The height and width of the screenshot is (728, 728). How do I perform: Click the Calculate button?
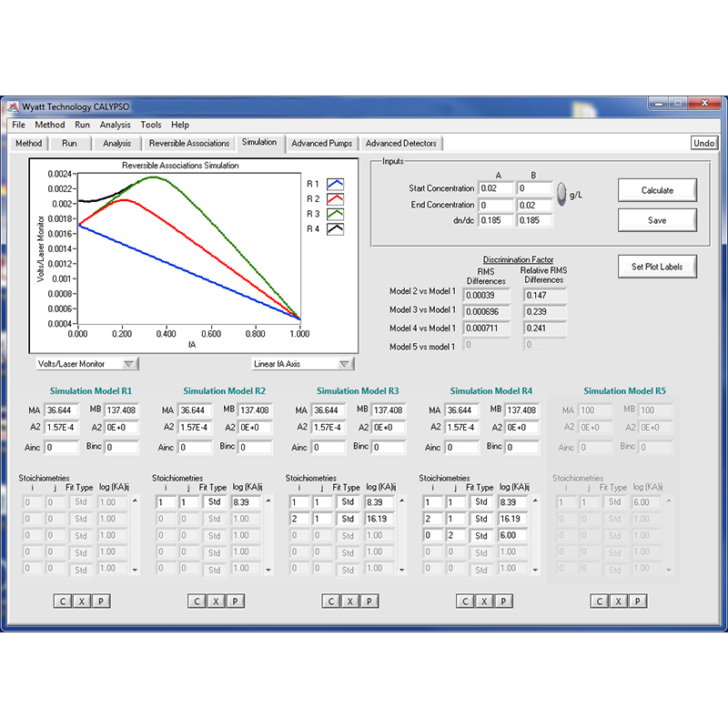(657, 190)
